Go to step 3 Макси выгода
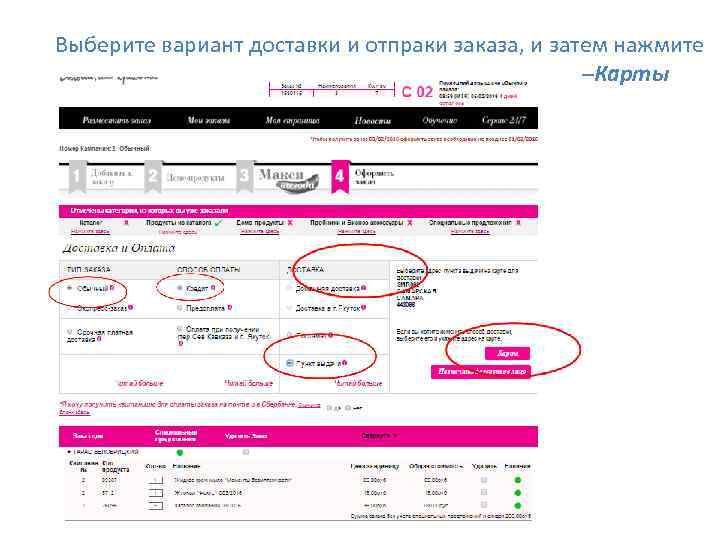Screen dimensions: 720x540 pos(277,178)
